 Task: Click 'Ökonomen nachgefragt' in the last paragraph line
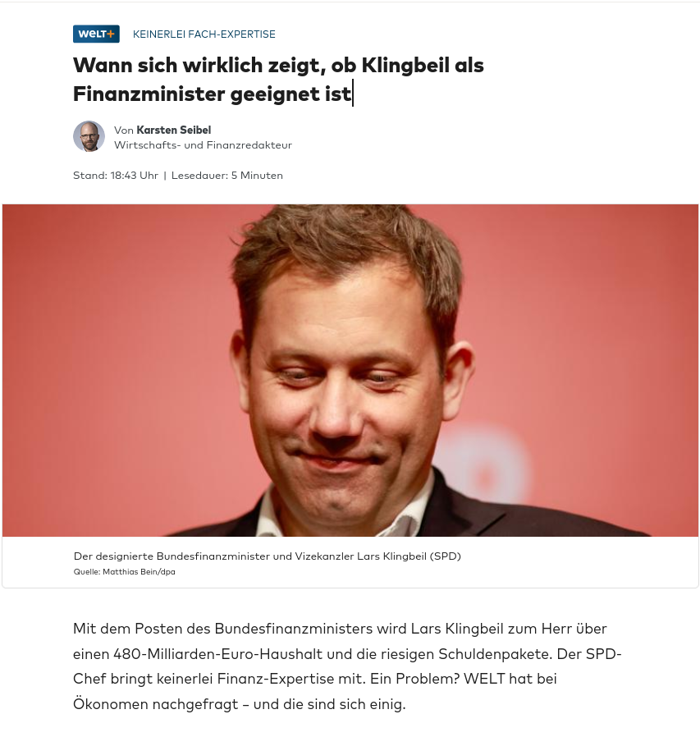[156, 704]
